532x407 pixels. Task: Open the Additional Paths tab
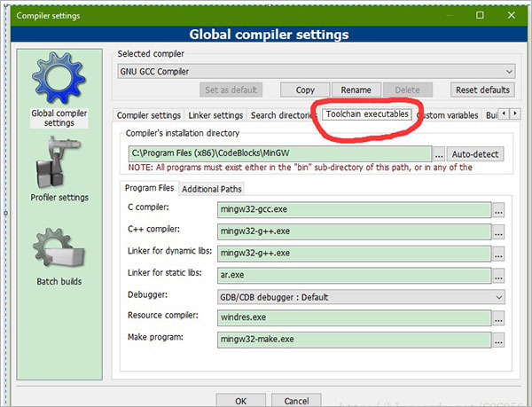[x=211, y=189]
